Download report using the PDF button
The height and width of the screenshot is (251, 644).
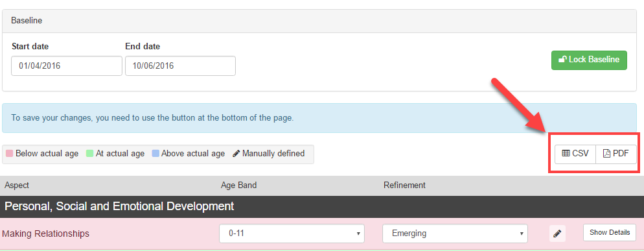[x=616, y=154]
